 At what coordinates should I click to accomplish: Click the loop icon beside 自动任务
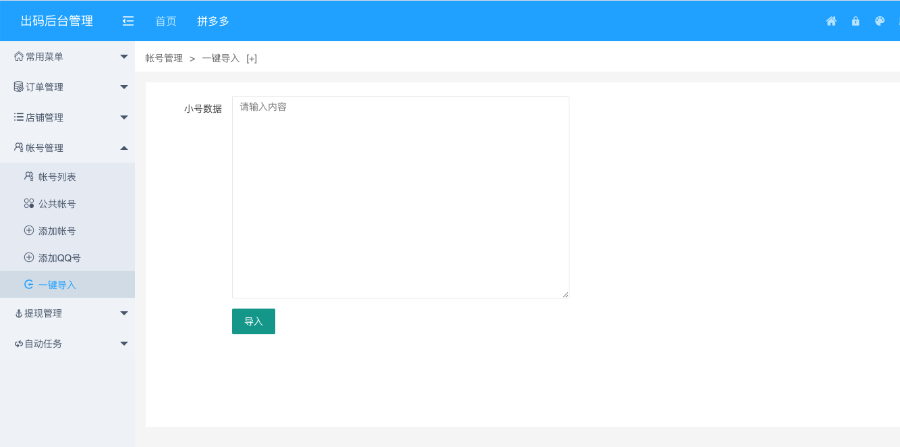[x=18, y=344]
